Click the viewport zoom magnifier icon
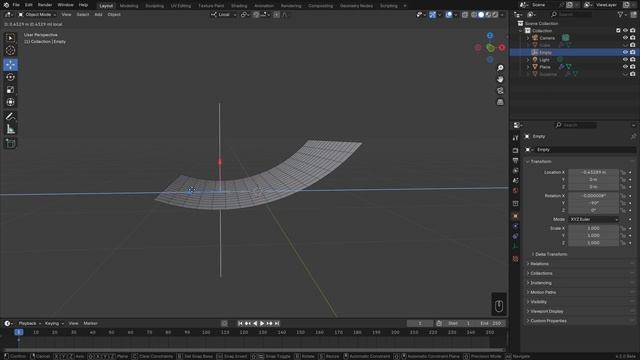Screen dimensions: 640x360 [x=500, y=68]
